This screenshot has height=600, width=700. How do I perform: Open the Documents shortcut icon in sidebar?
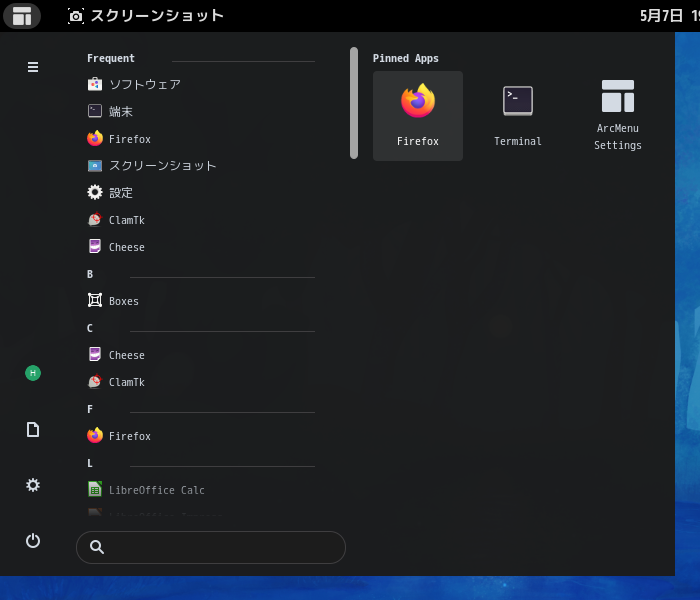33,430
